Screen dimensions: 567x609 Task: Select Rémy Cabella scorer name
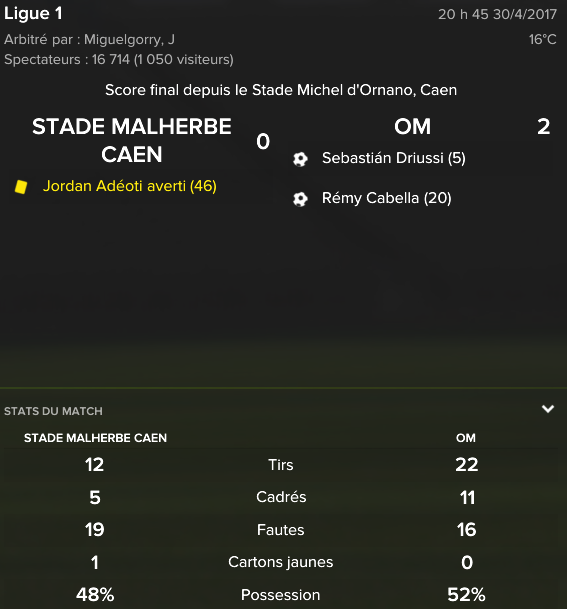point(386,198)
